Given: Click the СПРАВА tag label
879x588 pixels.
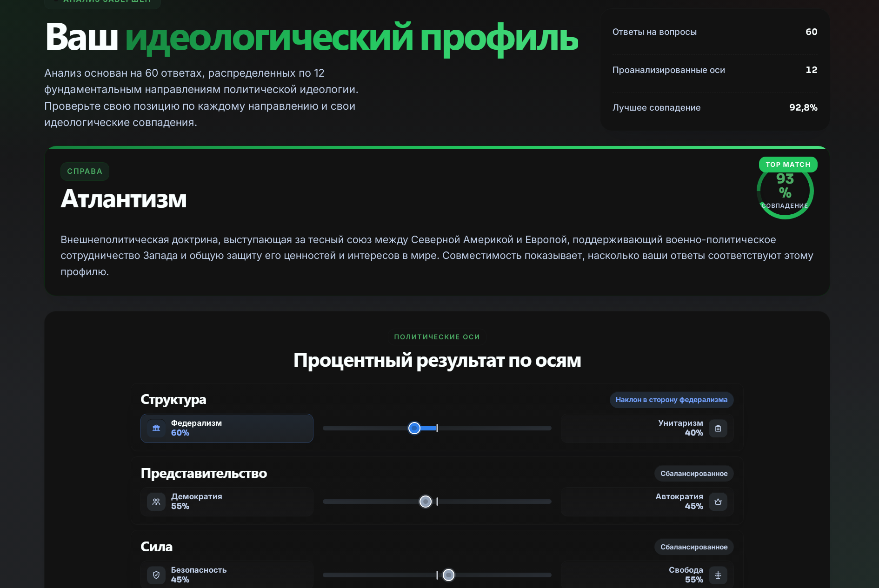Looking at the screenshot, I should click(x=85, y=171).
